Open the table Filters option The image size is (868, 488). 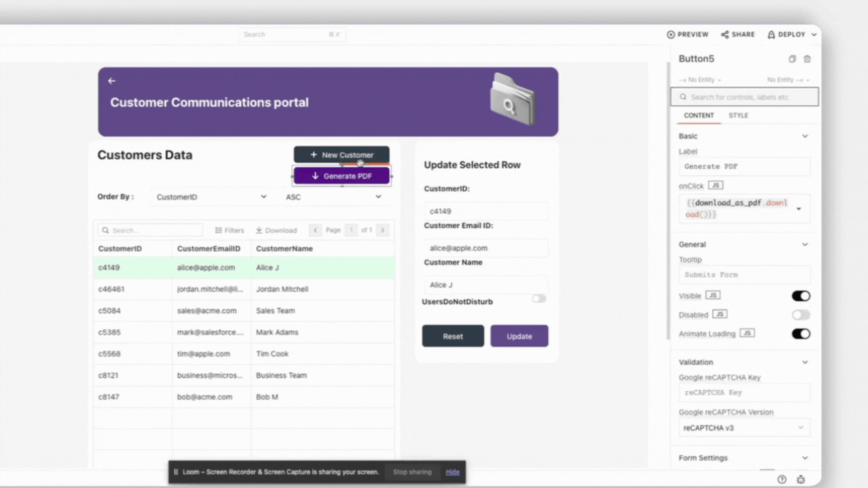click(x=230, y=230)
